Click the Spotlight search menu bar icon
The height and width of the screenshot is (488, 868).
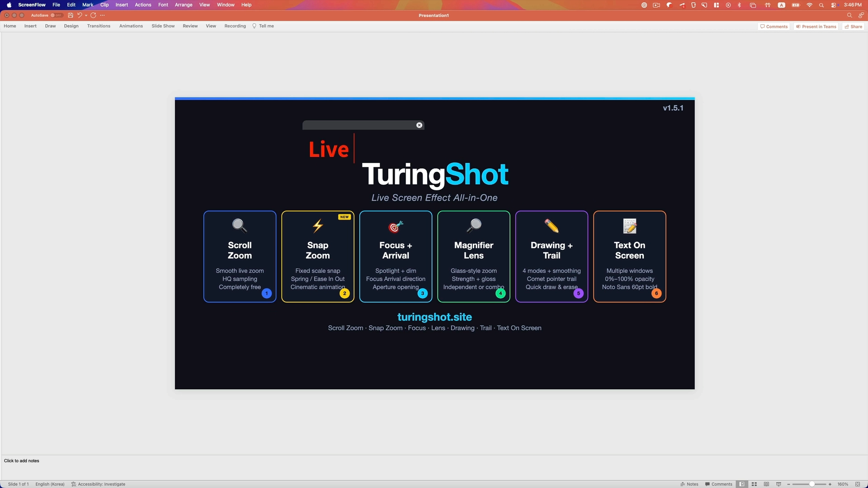tap(821, 5)
